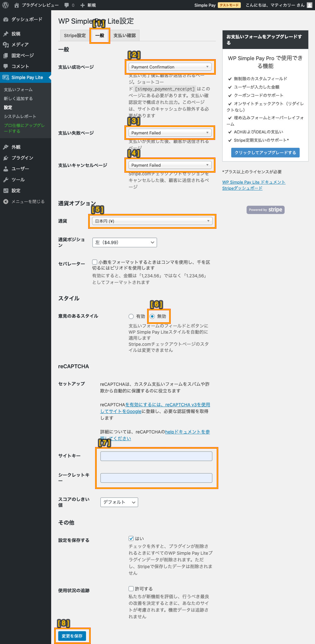Open 支払いフォーム submenu item
The width and height of the screenshot is (315, 644).
coord(18,90)
